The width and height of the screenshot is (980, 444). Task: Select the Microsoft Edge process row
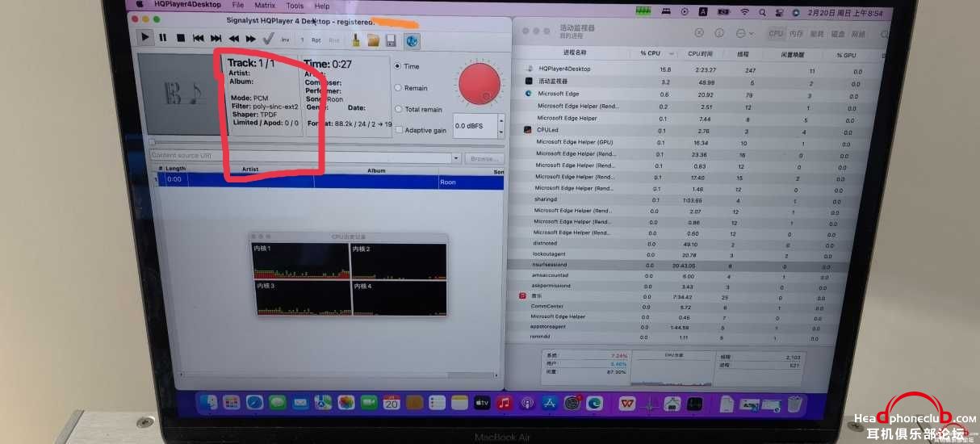693,94
